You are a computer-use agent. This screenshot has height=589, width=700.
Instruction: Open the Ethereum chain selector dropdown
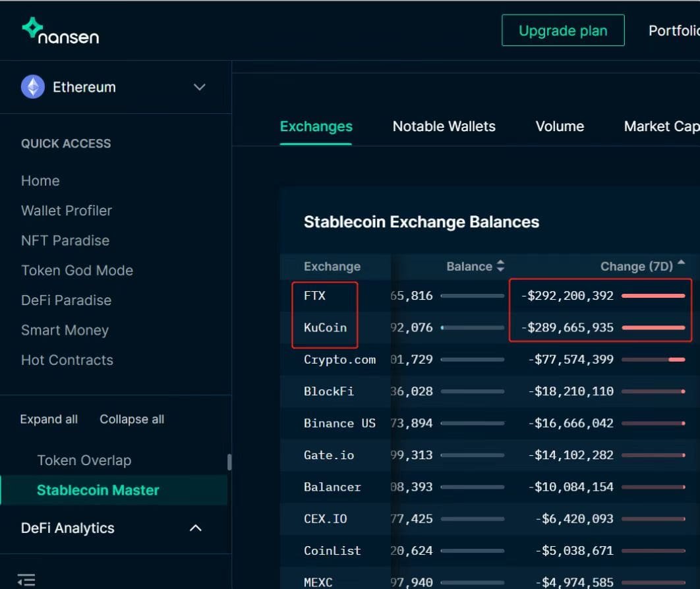pos(199,86)
